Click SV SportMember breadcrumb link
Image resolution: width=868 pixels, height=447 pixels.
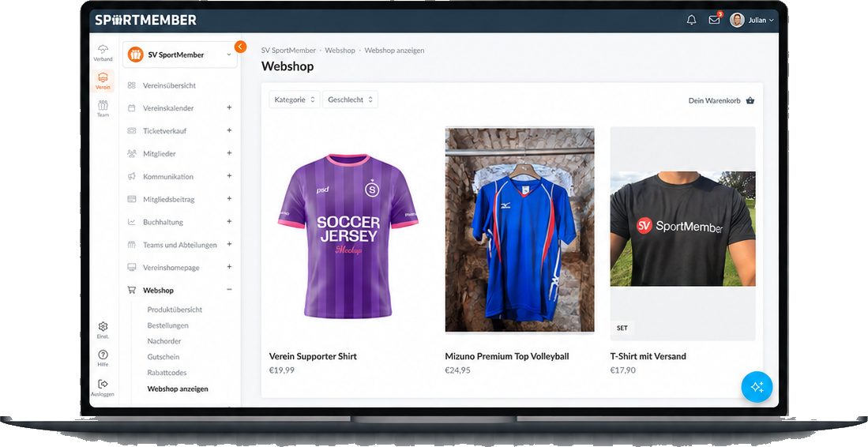pos(288,51)
